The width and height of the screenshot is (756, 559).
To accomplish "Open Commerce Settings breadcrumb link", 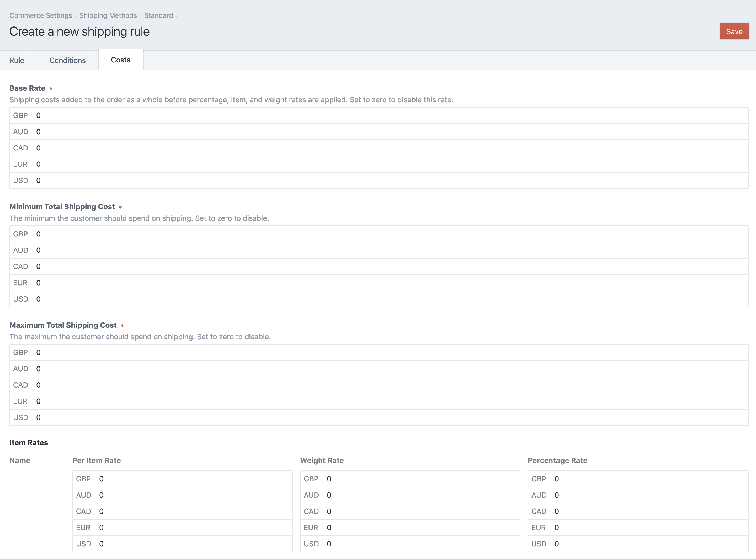I will 41,15.
